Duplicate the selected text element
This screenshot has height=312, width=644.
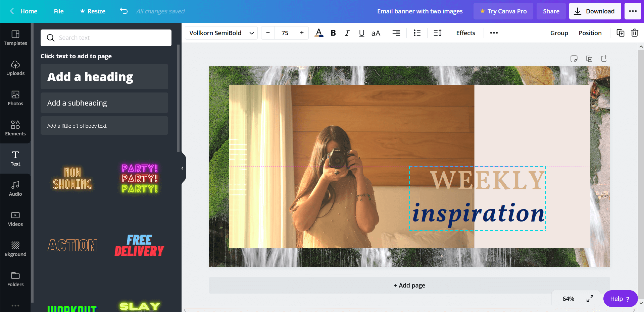[620, 33]
